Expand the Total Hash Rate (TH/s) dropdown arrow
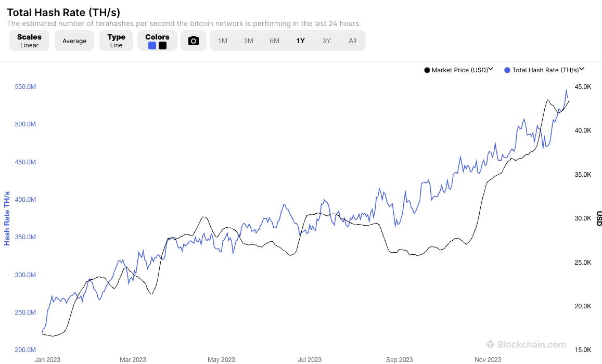Viewport: 602px width, 364px height. pyautogui.click(x=582, y=69)
